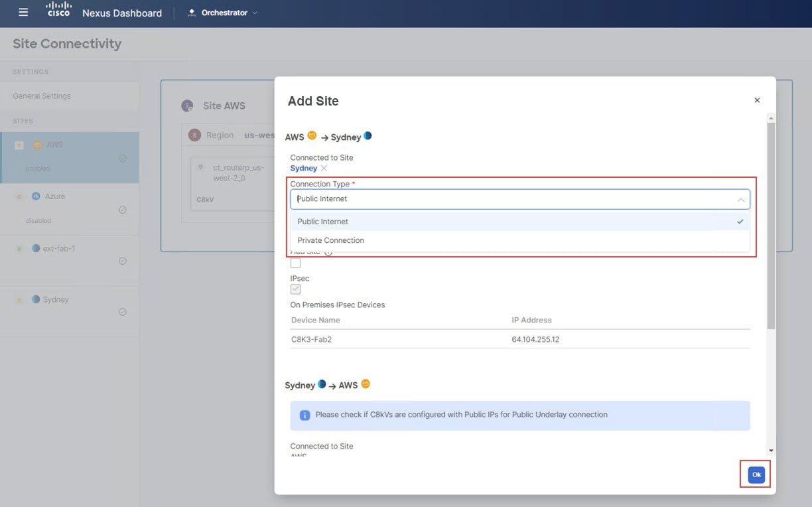
Task: Click the Site AWS panel icon
Action: click(x=188, y=106)
